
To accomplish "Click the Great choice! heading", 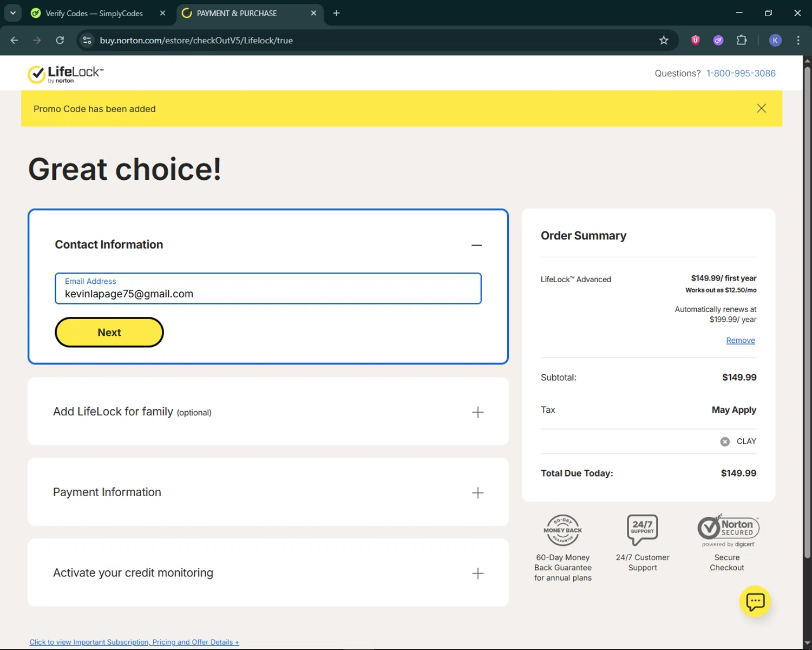I will 125,169.
